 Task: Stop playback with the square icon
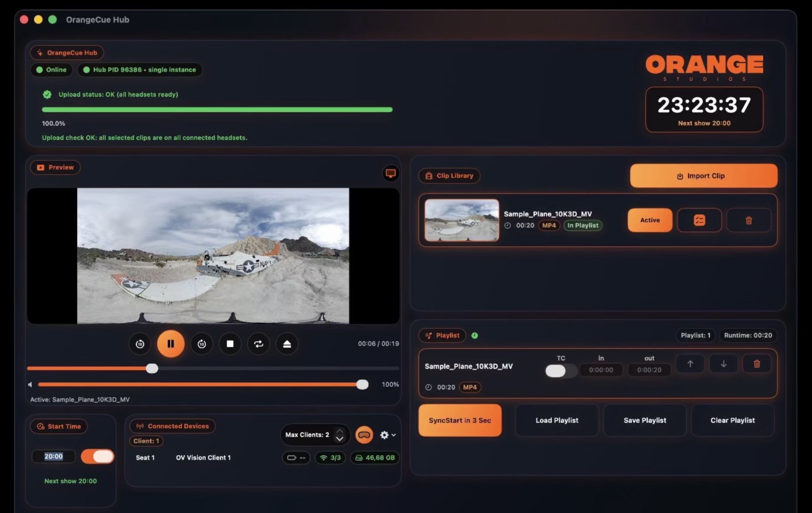pyautogui.click(x=230, y=344)
